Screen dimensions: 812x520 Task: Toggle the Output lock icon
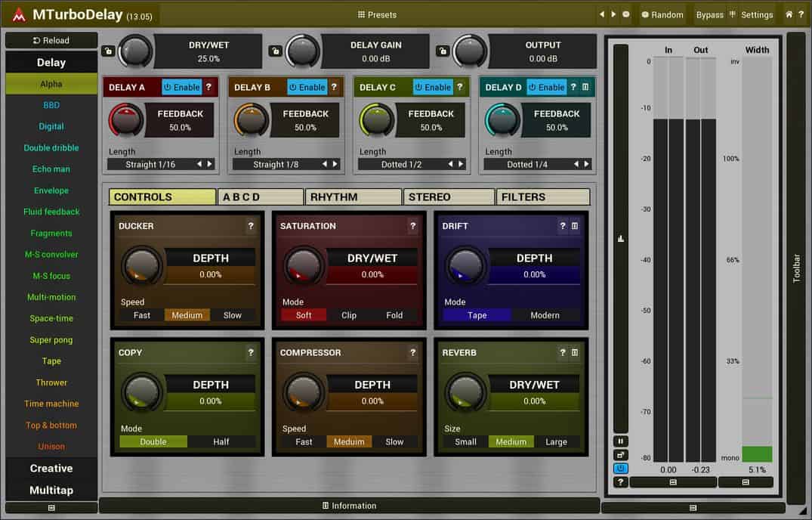pos(442,51)
